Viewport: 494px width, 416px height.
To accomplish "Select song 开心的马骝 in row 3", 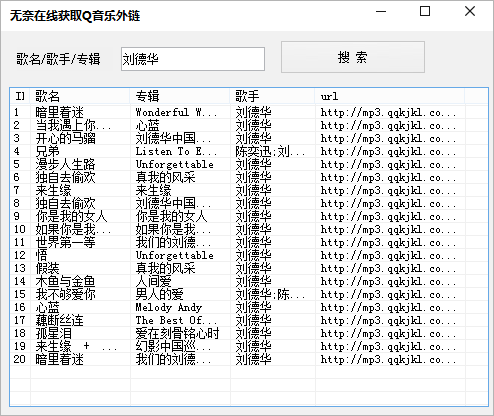I will pyautogui.click(x=66, y=138).
